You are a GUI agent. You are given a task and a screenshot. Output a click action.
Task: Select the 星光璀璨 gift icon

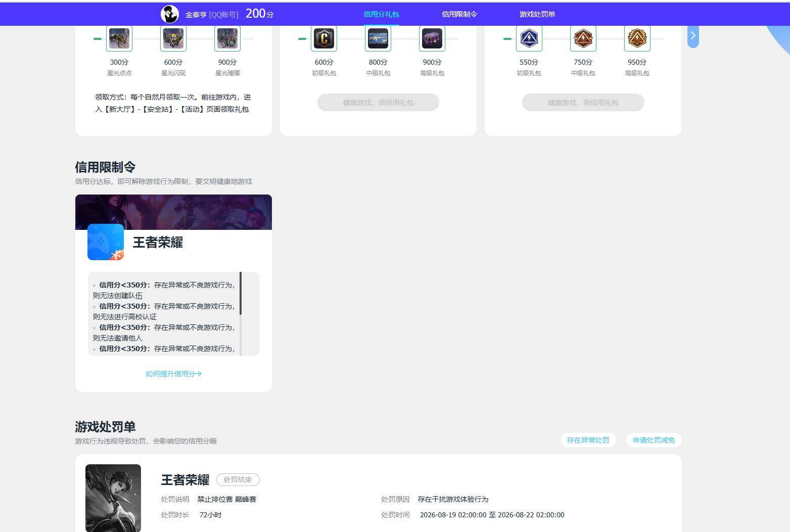tap(227, 38)
